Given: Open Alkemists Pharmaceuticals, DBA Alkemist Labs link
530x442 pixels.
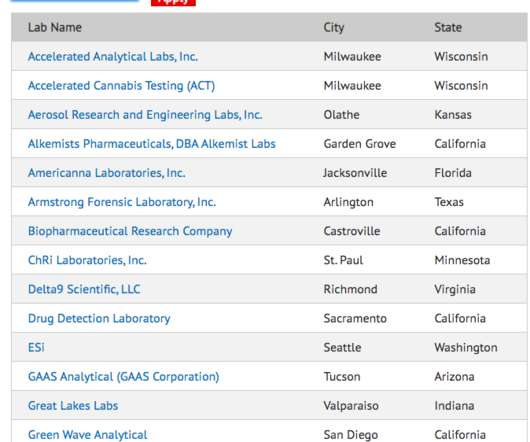Looking at the screenshot, I should 152,144.
